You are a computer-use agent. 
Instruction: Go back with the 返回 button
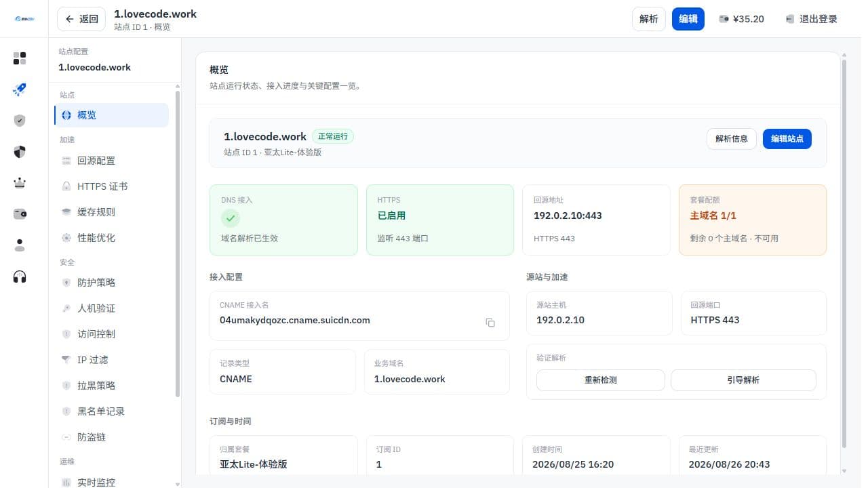pyautogui.click(x=81, y=19)
